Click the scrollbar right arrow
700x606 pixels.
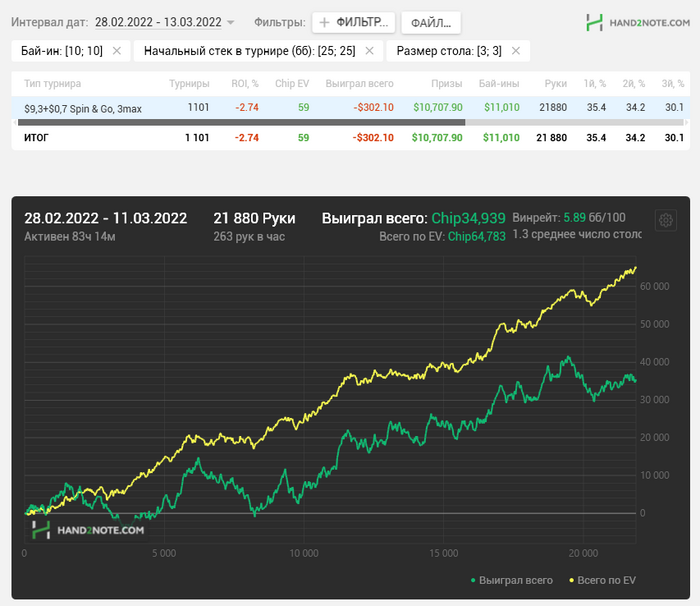click(687, 122)
